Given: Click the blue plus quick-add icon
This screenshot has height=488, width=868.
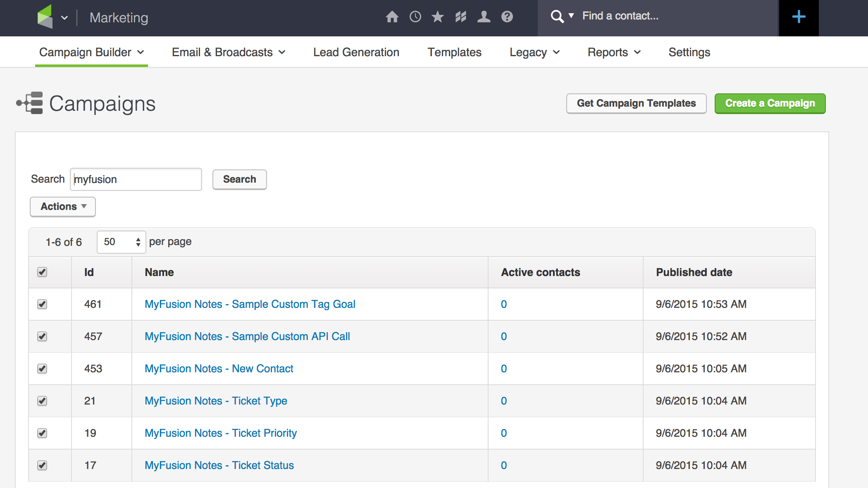Looking at the screenshot, I should pos(799,17).
